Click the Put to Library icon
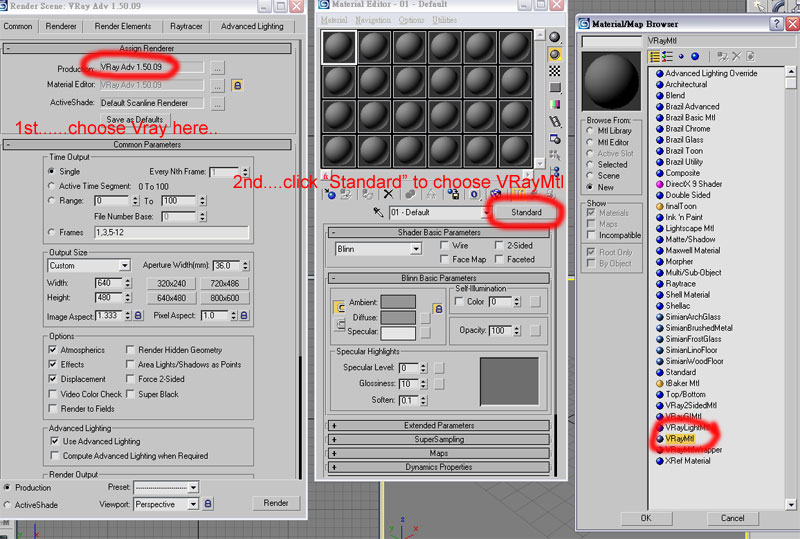The image size is (800, 539). 453,194
